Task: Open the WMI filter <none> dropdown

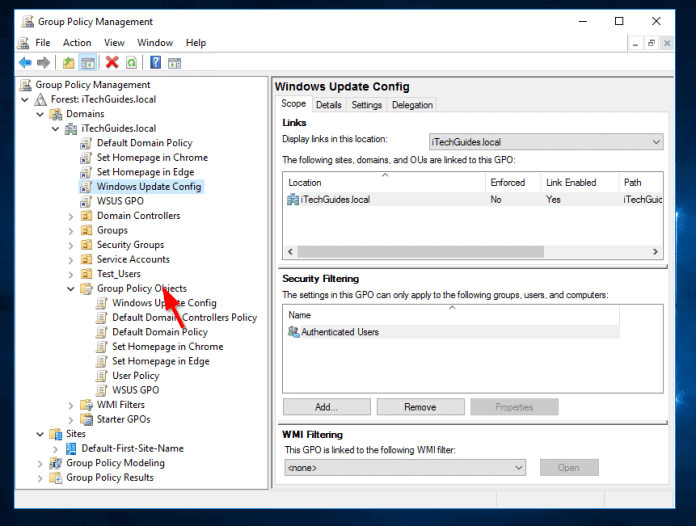Action: 405,467
